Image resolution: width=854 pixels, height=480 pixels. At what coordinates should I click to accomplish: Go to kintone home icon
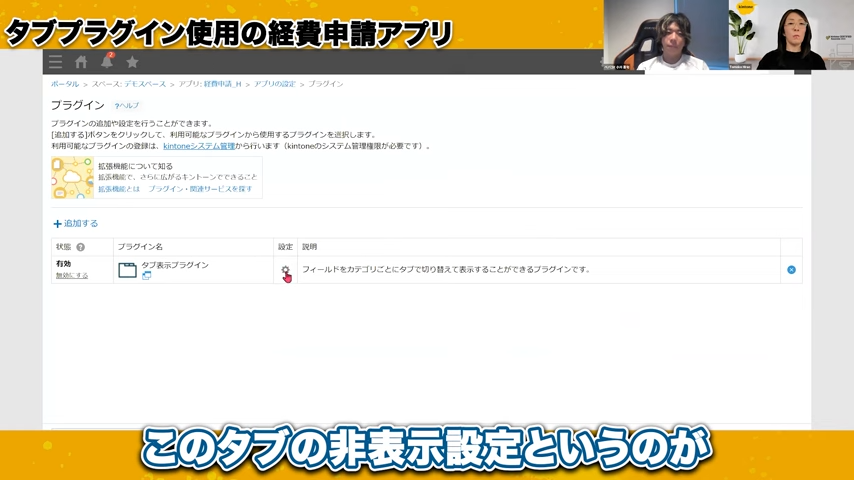tap(81, 62)
